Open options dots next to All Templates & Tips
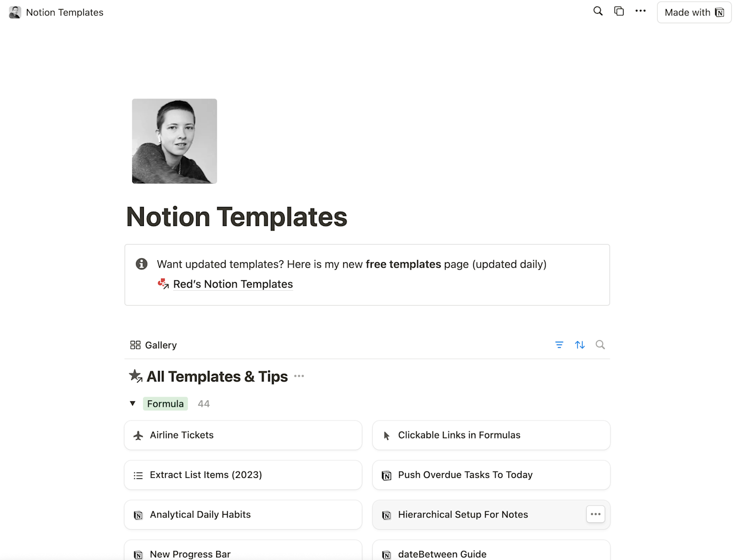738x560 pixels. (299, 376)
